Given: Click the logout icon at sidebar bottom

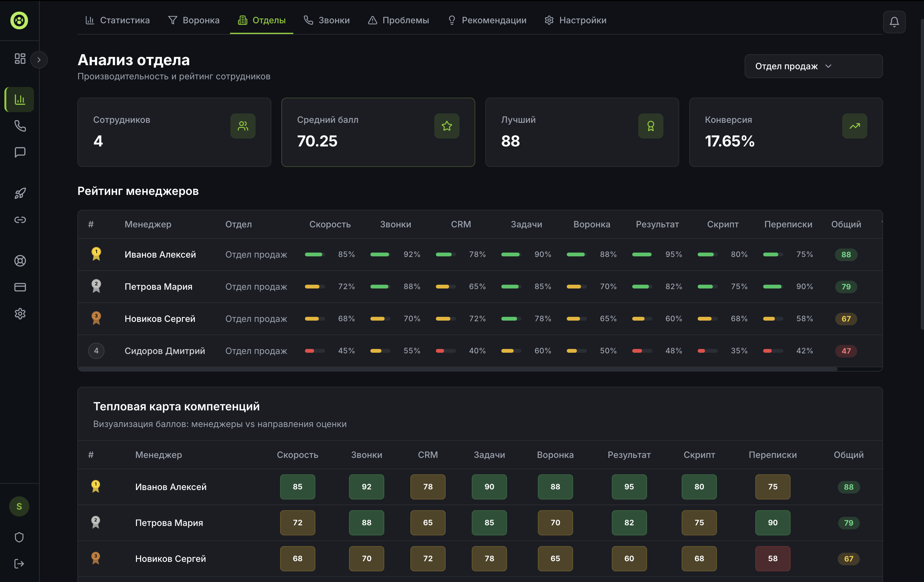Looking at the screenshot, I should coord(19,563).
